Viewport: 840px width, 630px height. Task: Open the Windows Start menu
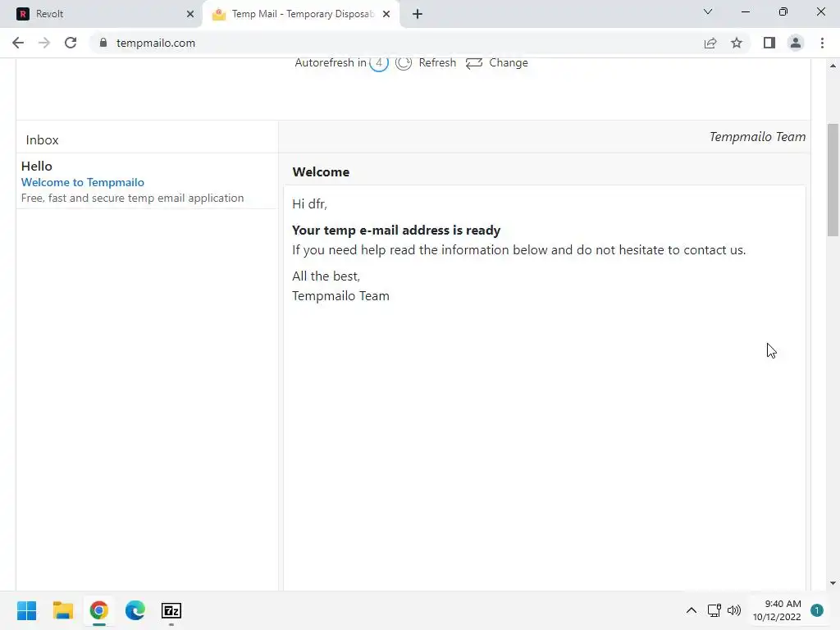pyautogui.click(x=26, y=610)
